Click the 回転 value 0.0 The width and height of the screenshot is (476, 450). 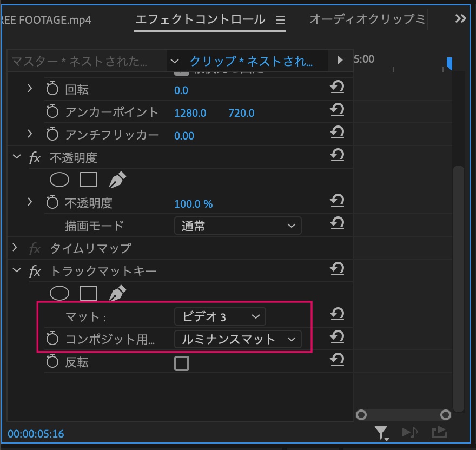tap(181, 90)
